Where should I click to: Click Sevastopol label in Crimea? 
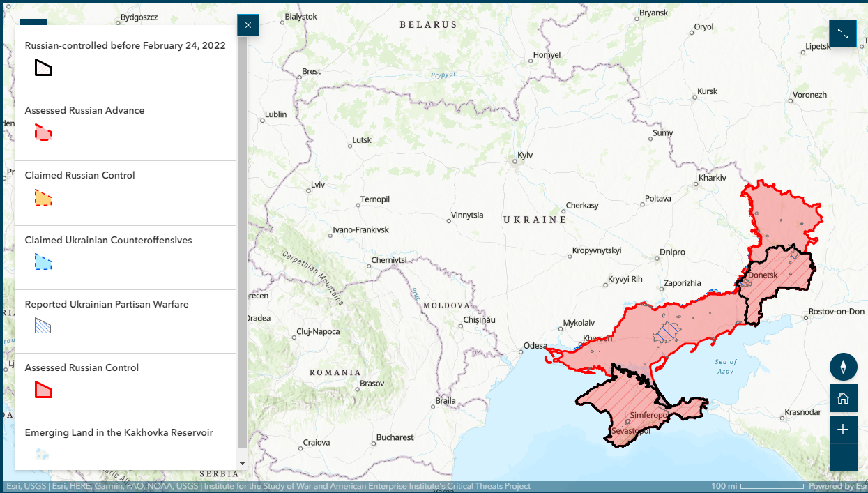pyautogui.click(x=630, y=431)
